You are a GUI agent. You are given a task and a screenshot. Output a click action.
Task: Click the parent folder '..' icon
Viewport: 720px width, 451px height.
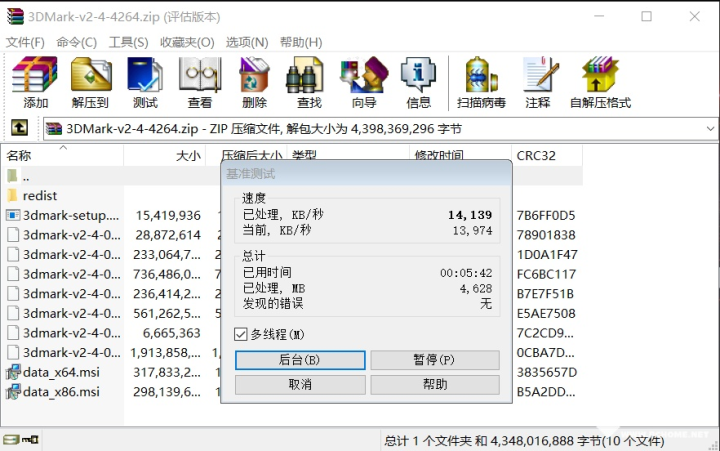coord(12,175)
